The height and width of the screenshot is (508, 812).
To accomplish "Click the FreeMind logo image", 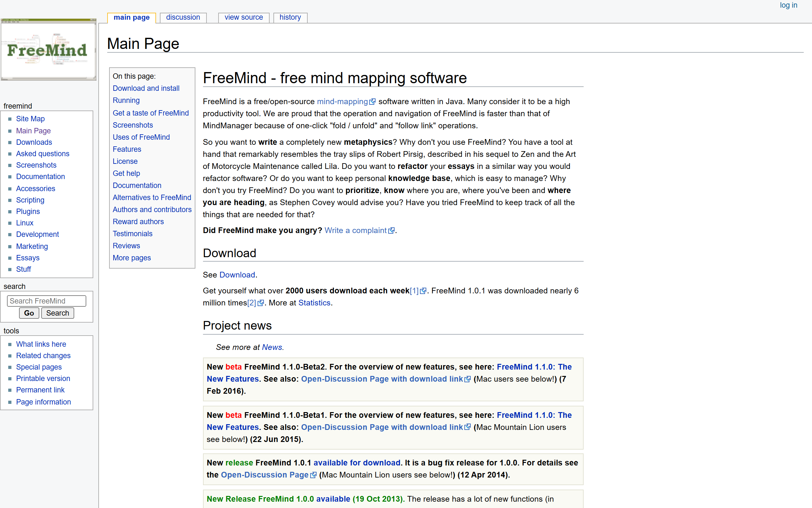I will pos(48,50).
